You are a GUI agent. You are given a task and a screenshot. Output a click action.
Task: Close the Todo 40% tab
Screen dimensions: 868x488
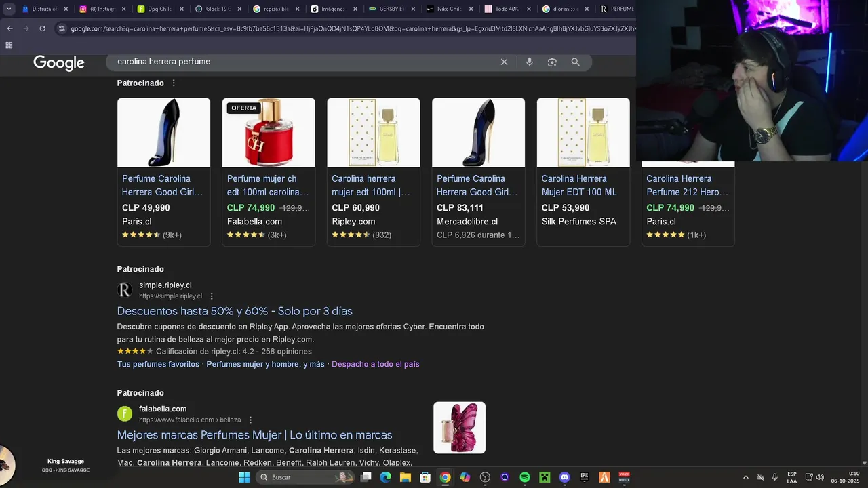[529, 9]
